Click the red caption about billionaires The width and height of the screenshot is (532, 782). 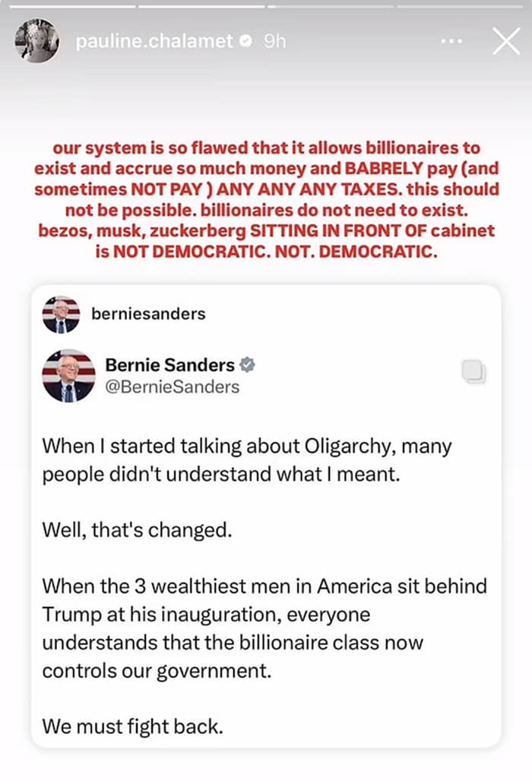[x=266, y=200]
